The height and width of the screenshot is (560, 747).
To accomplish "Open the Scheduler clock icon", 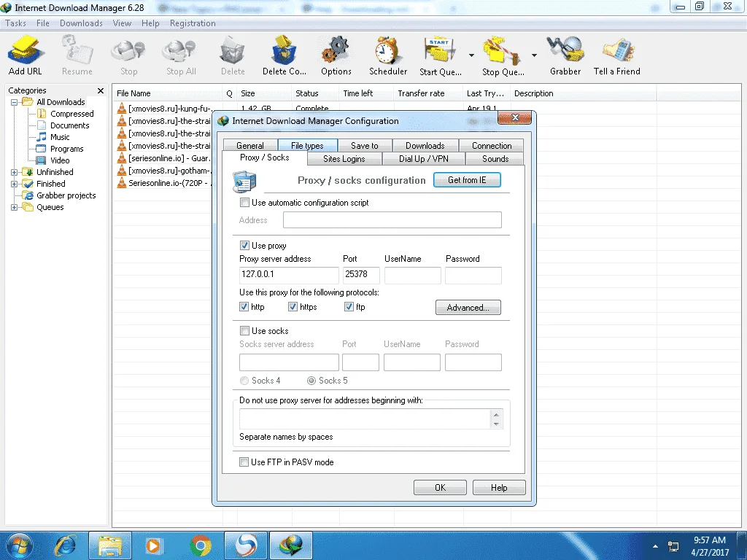I will tap(387, 50).
